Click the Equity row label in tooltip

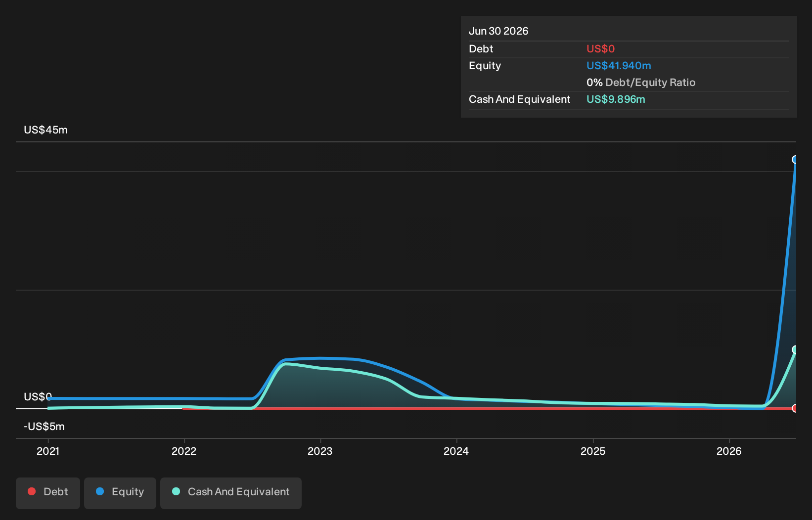[485, 66]
